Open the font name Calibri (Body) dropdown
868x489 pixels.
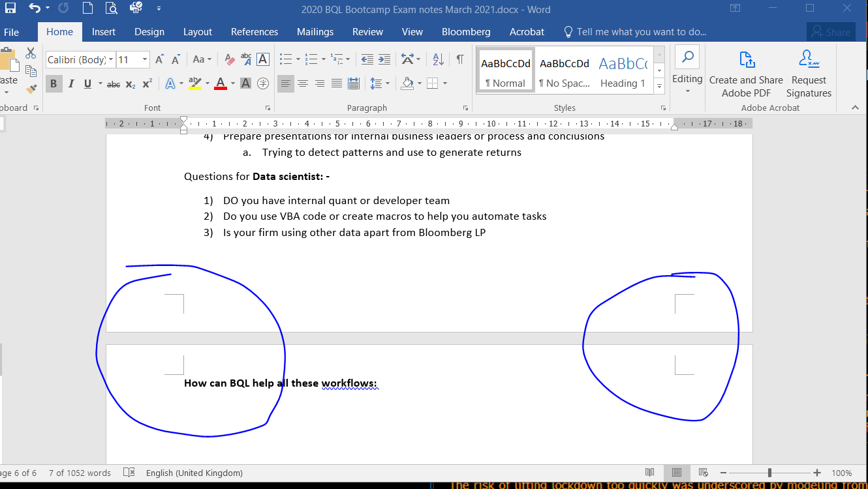click(x=111, y=59)
